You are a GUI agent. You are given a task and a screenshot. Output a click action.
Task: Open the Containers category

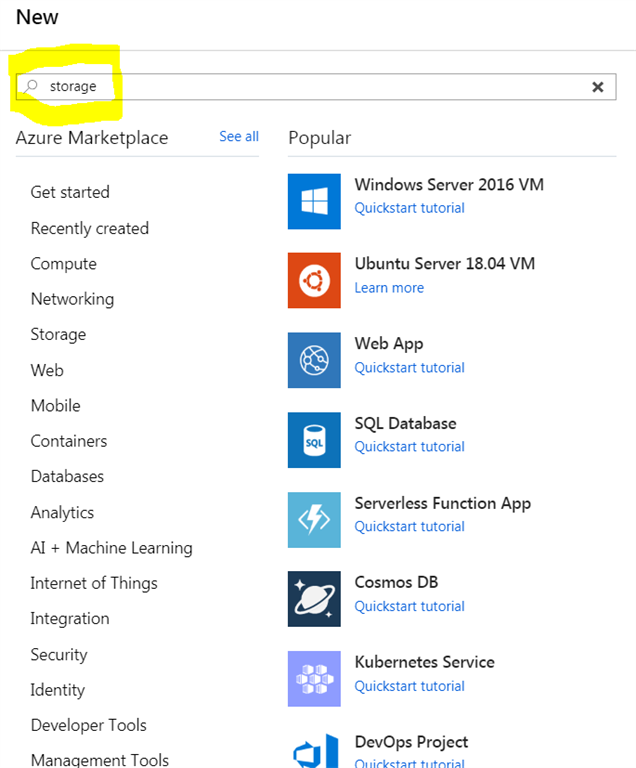(x=69, y=441)
